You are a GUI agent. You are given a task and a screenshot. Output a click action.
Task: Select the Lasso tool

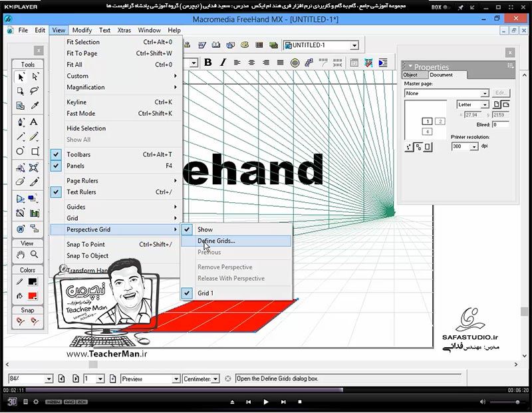(x=35, y=91)
